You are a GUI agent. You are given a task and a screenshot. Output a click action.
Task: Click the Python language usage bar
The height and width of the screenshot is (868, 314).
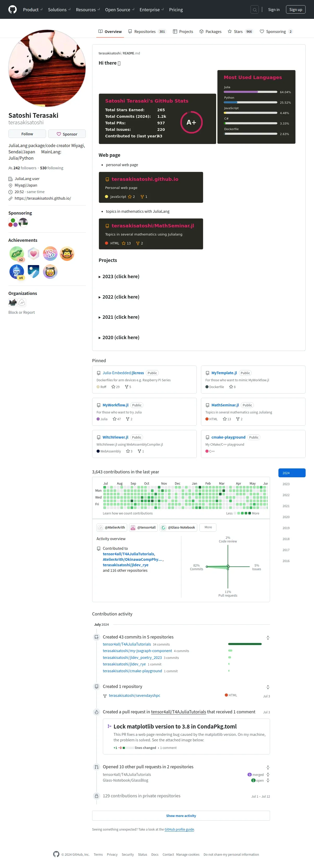(x=250, y=102)
